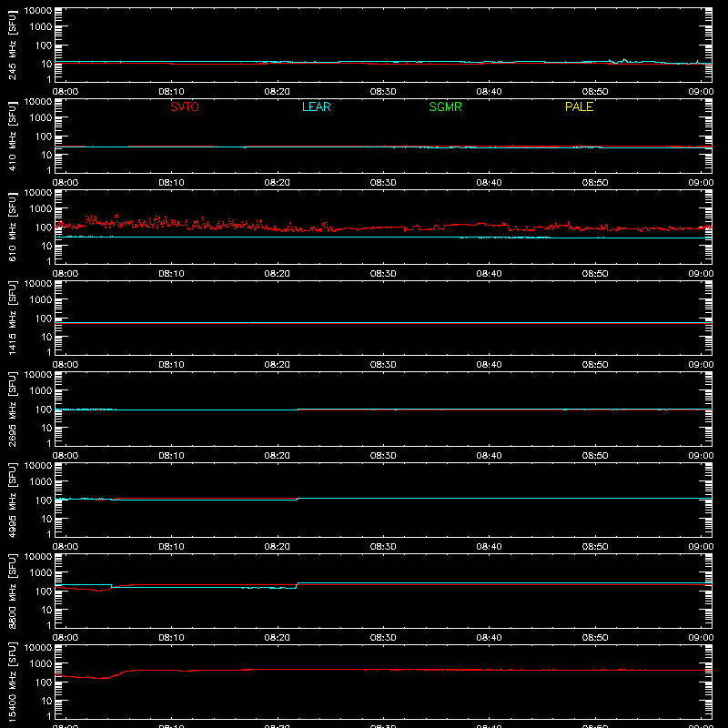Click the noisy red SVTO trace in 610 MHz plot
This screenshot has height=728, width=728.
(x=383, y=227)
